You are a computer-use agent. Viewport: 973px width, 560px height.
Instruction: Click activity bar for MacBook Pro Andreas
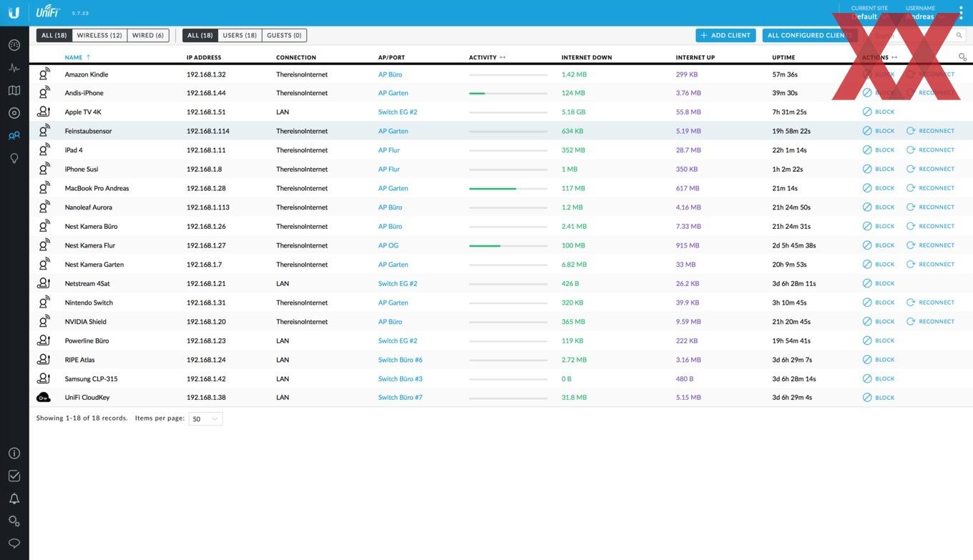508,189
